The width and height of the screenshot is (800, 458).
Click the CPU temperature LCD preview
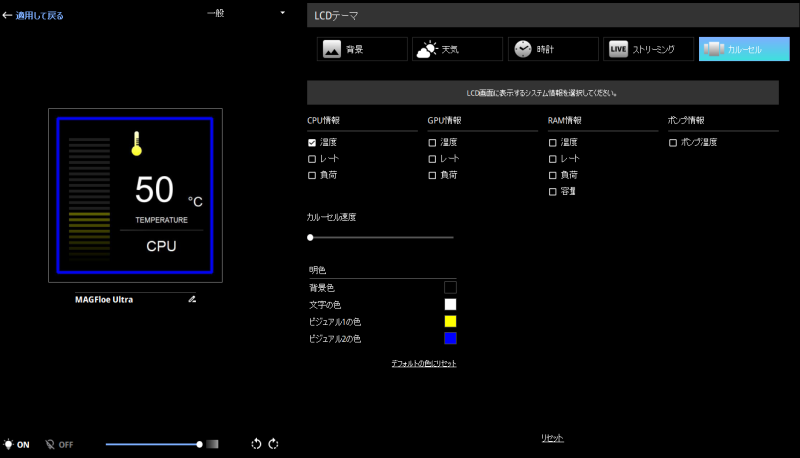[134, 194]
